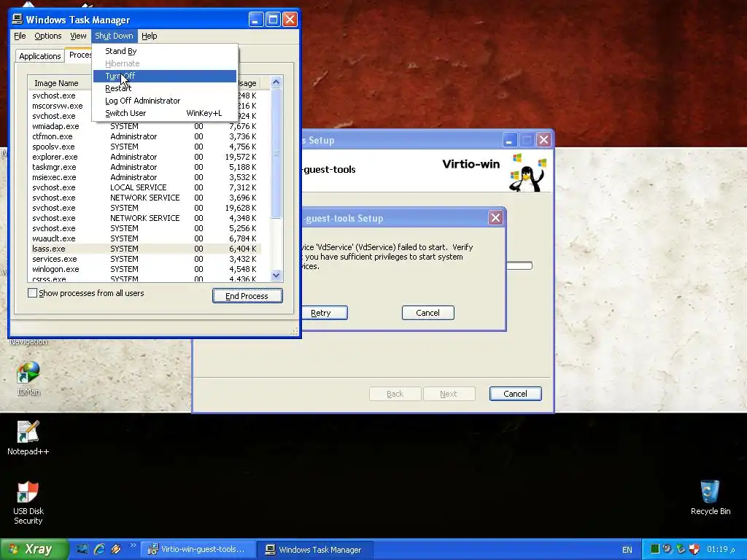Open the Recycle Bin desktop icon

pyautogui.click(x=710, y=497)
